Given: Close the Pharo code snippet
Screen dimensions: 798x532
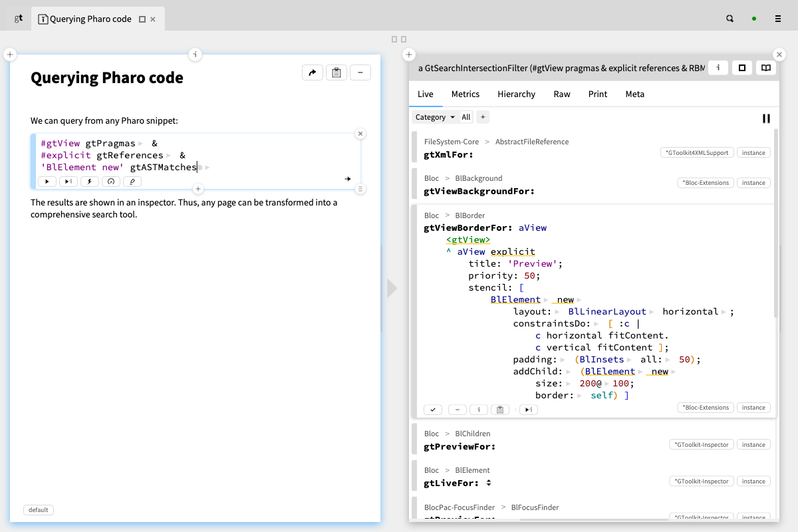Looking at the screenshot, I should (360, 134).
